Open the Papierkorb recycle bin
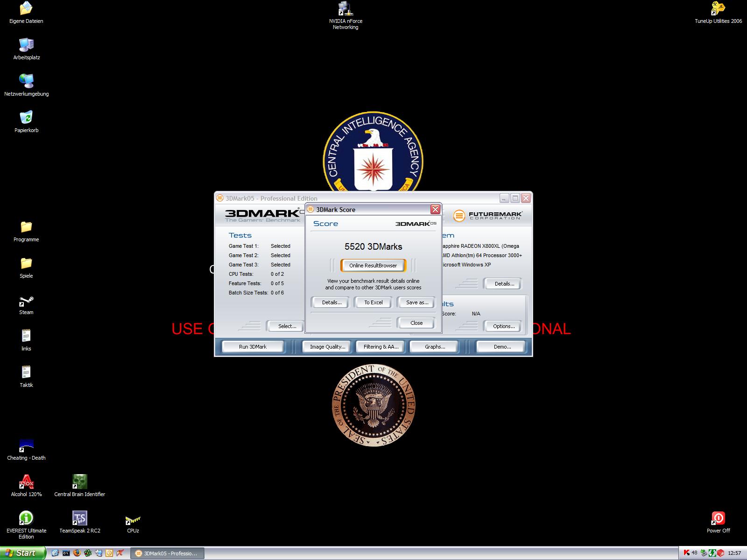The image size is (747, 560). click(x=26, y=122)
